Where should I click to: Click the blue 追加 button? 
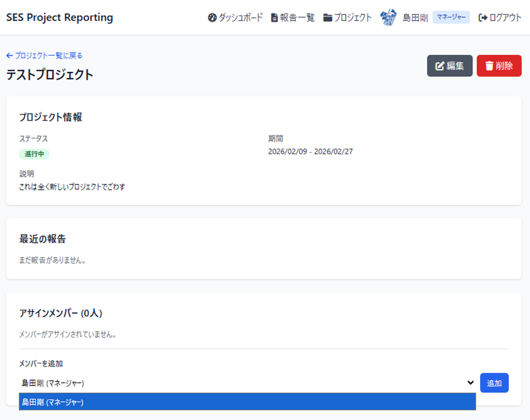(x=494, y=383)
